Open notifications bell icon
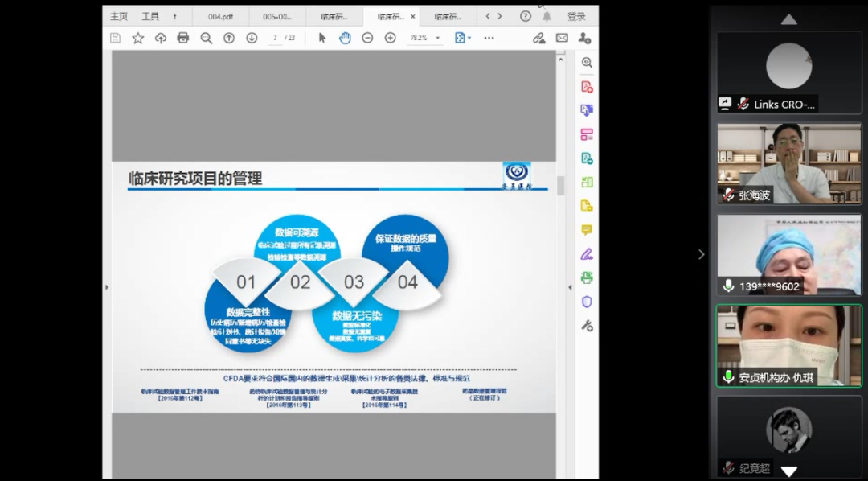The image size is (868, 481). tap(547, 16)
